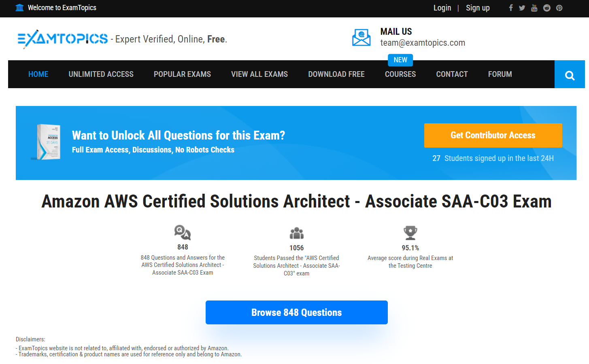Click the 848 questions count
Viewport: 589px width, 364px height.
(x=183, y=247)
